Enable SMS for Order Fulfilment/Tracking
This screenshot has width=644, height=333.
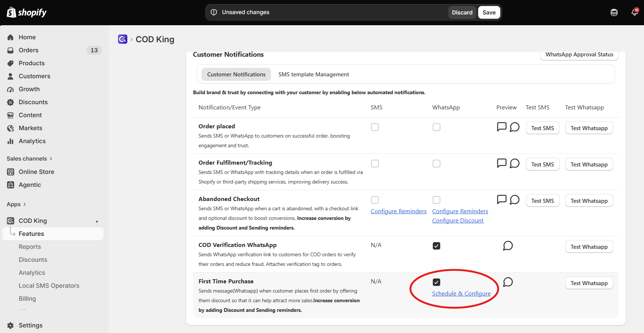(375, 164)
